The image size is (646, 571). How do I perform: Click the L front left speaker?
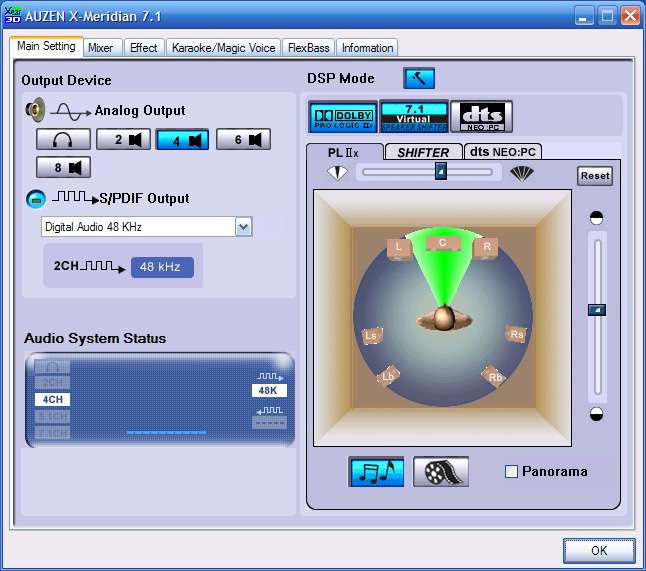coord(399,248)
